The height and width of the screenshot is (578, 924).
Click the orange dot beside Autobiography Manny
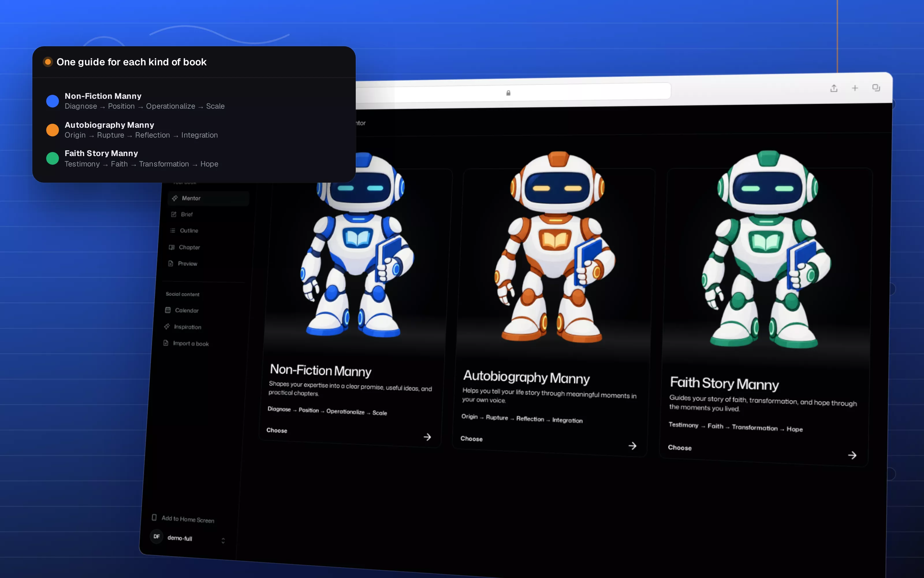(x=52, y=130)
